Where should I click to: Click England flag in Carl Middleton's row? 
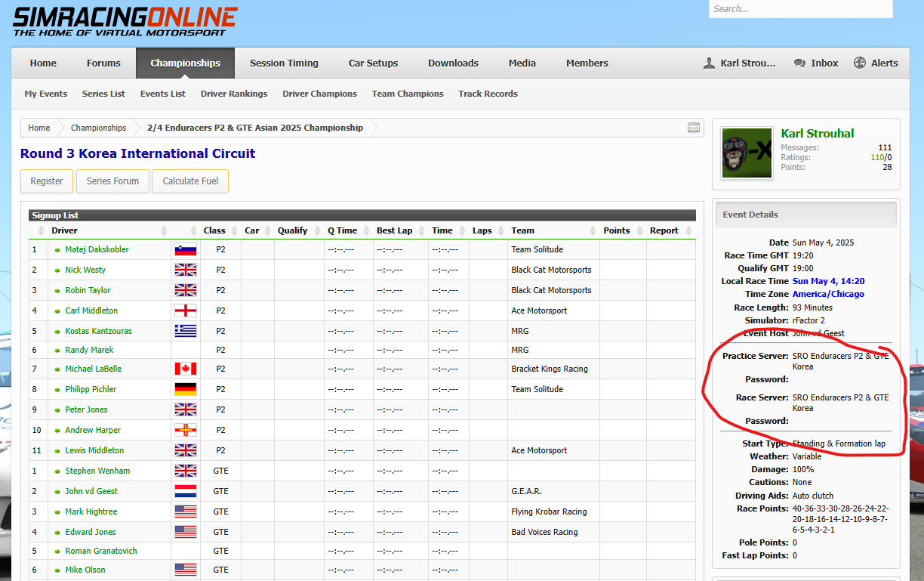[x=186, y=311]
